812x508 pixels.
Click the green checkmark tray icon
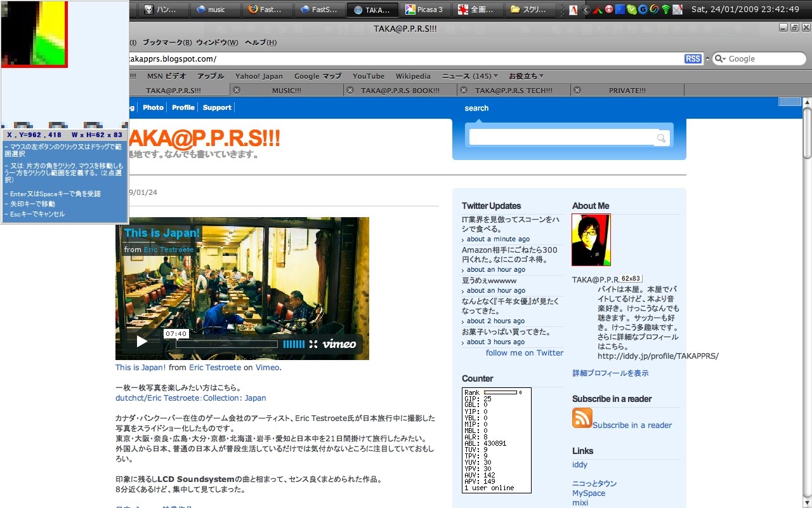click(x=632, y=10)
